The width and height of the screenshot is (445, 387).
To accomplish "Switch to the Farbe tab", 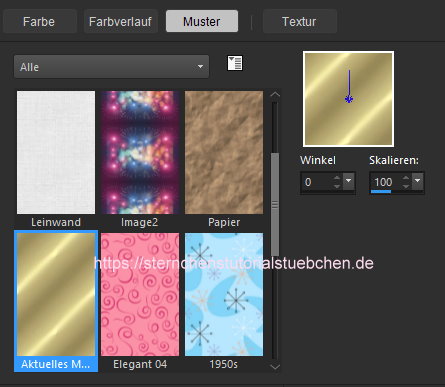I will click(x=39, y=22).
